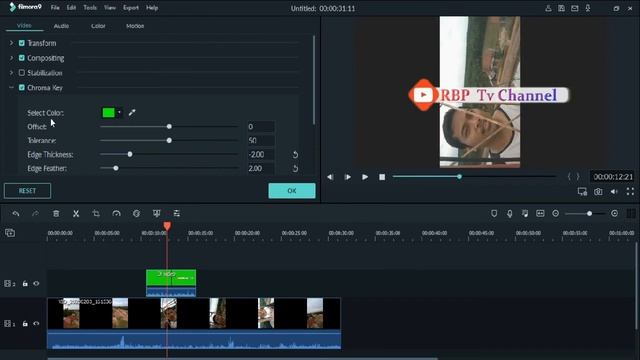Reset the Edge Thickness value
The image size is (640, 360).
[295, 154]
